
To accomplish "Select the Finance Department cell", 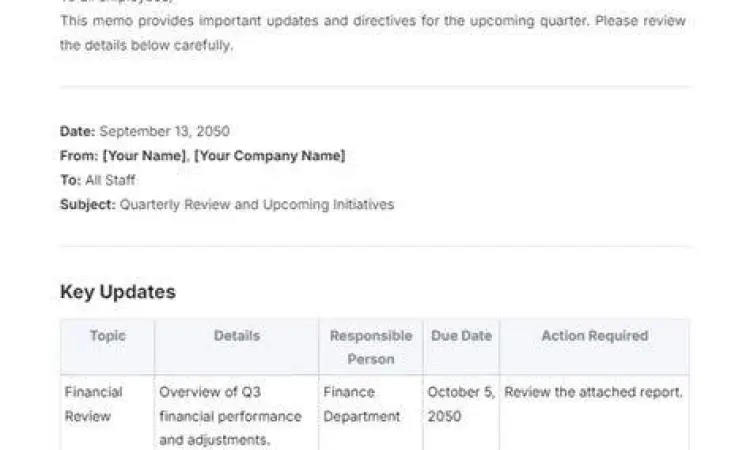I will (361, 404).
